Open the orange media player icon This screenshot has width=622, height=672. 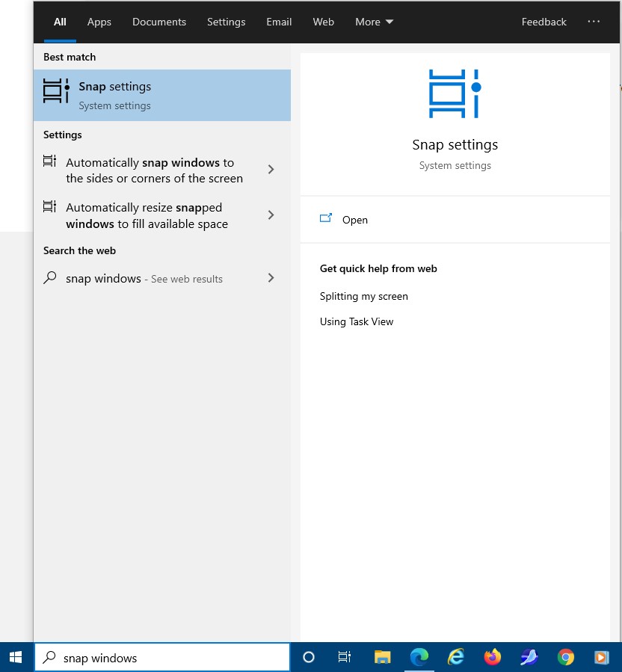click(602, 657)
